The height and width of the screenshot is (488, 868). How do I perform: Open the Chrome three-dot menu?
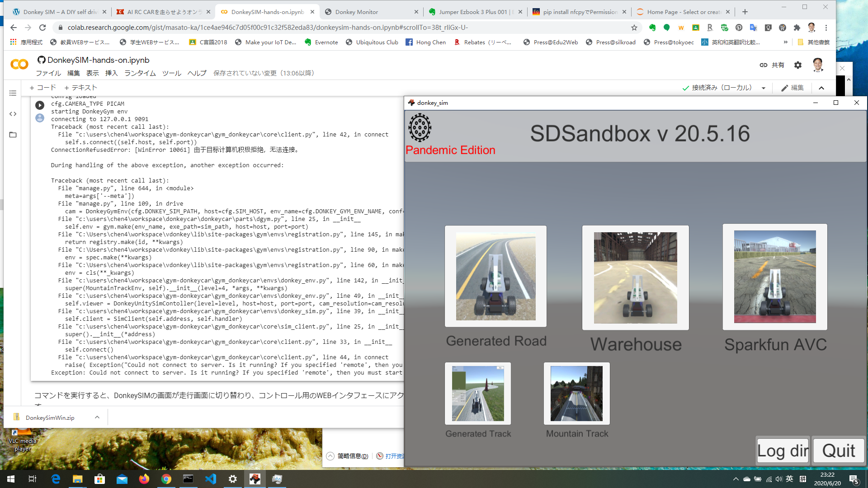pyautogui.click(x=826, y=28)
